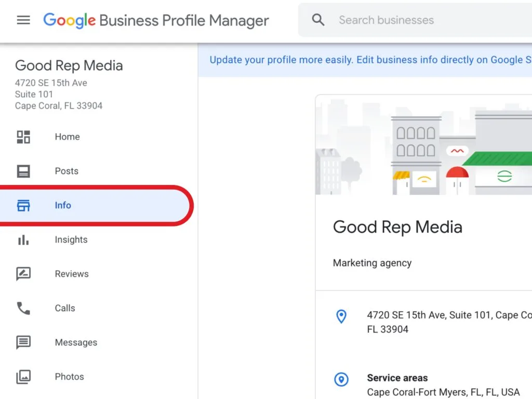Click the Insights bar chart icon
The image size is (532, 399).
[23, 240]
